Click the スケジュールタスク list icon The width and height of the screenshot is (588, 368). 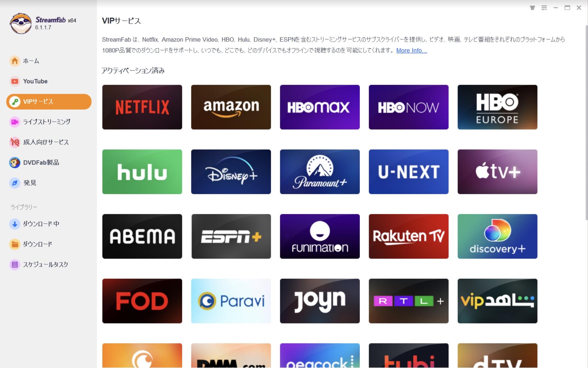[14, 265]
